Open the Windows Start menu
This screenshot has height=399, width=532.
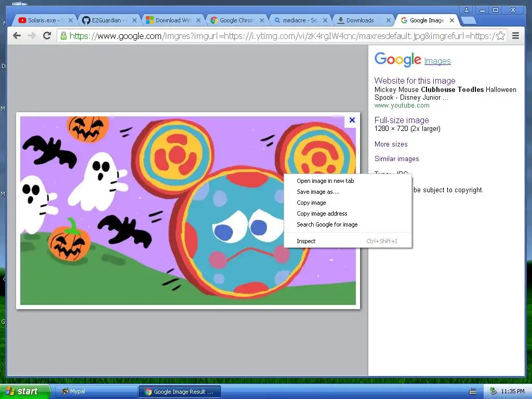(25, 391)
